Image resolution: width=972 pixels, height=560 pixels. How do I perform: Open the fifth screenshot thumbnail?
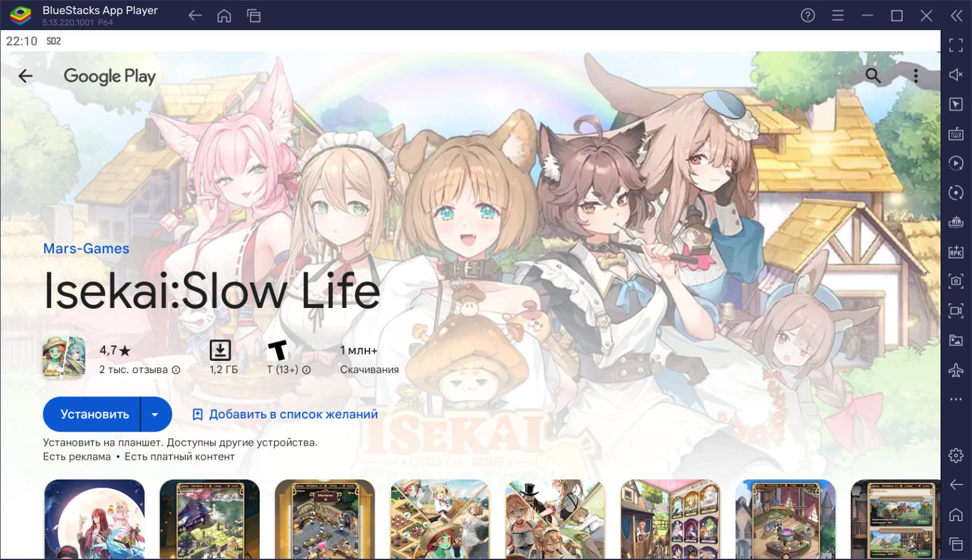[x=556, y=519]
